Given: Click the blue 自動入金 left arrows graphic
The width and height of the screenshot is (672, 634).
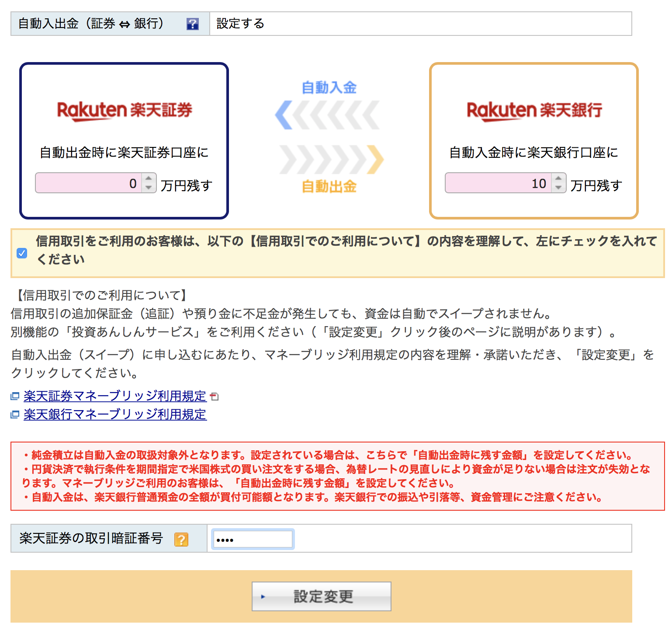Looking at the screenshot, I should click(x=327, y=115).
